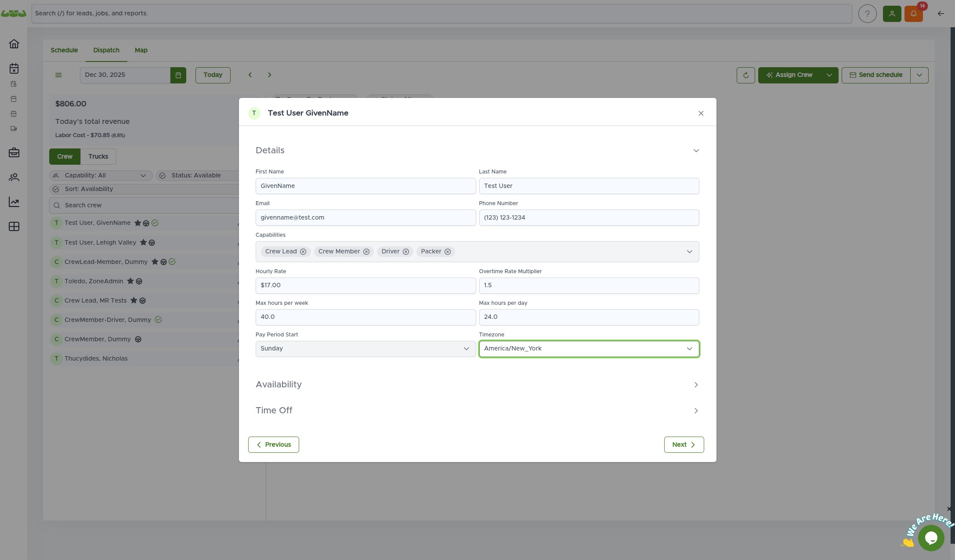Click the Max hours per week field
Screen dimensions: 955x560
365,317
